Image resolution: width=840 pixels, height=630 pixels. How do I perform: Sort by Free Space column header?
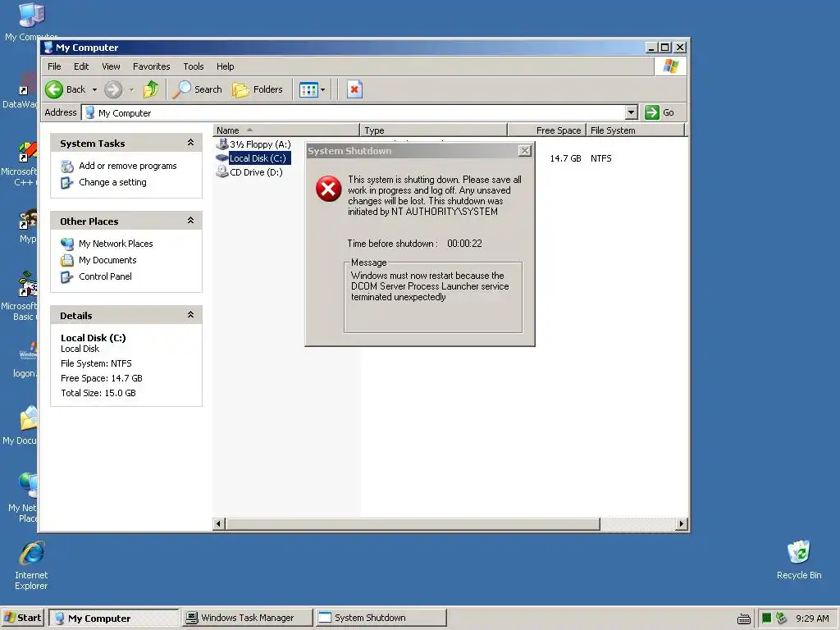(546, 130)
